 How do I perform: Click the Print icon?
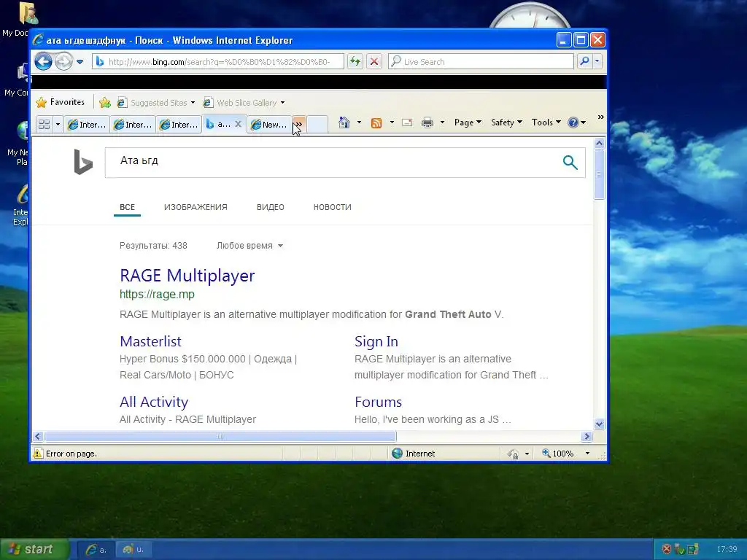pyautogui.click(x=427, y=122)
